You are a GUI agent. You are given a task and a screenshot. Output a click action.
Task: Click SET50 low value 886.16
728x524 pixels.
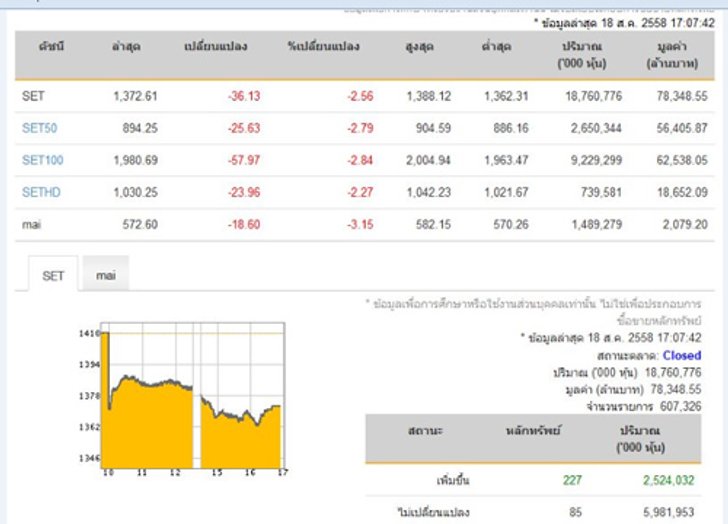(x=511, y=128)
